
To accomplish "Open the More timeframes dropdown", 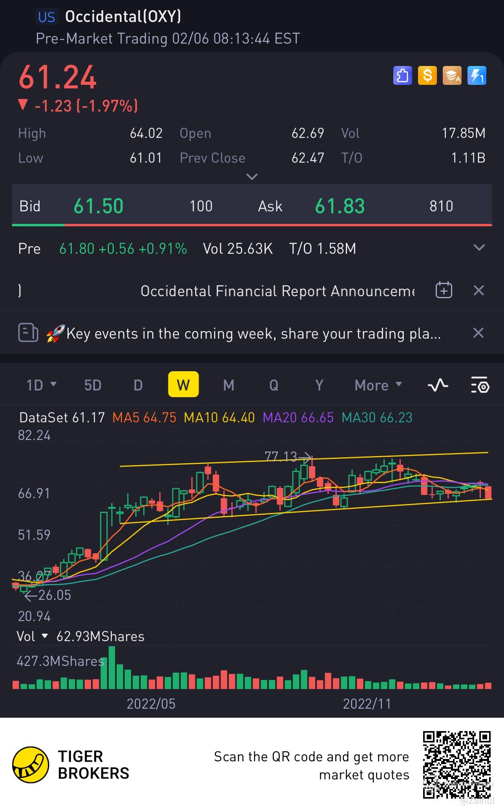I will 378,385.
